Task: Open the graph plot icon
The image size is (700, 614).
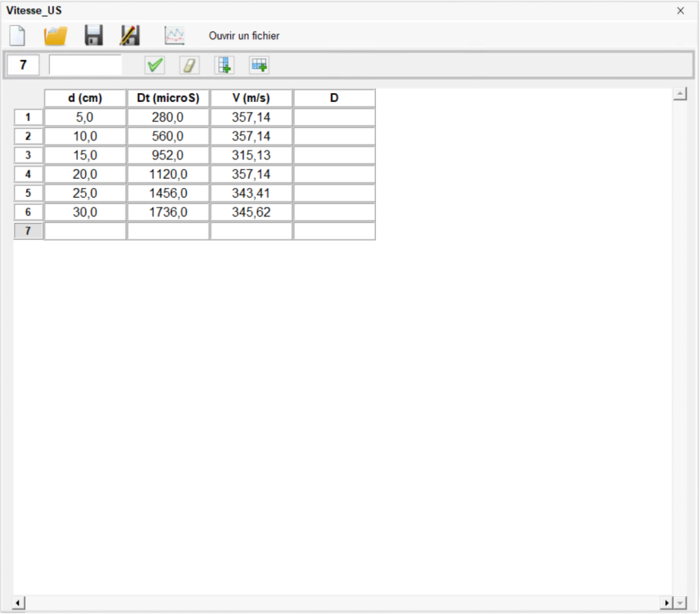Action: point(174,36)
